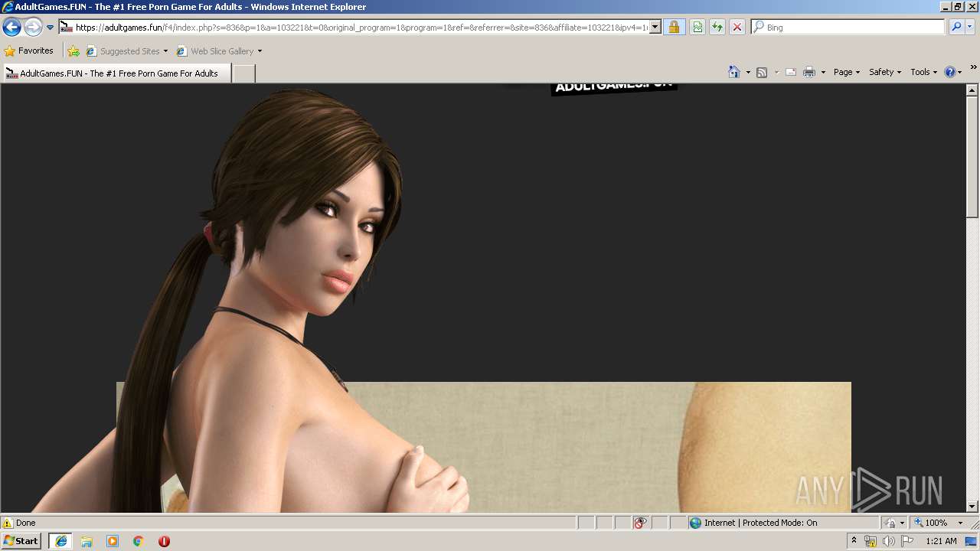Screen dimensions: 980x551
Task: Toggle the Compatibility View icon
Action: tap(697, 28)
